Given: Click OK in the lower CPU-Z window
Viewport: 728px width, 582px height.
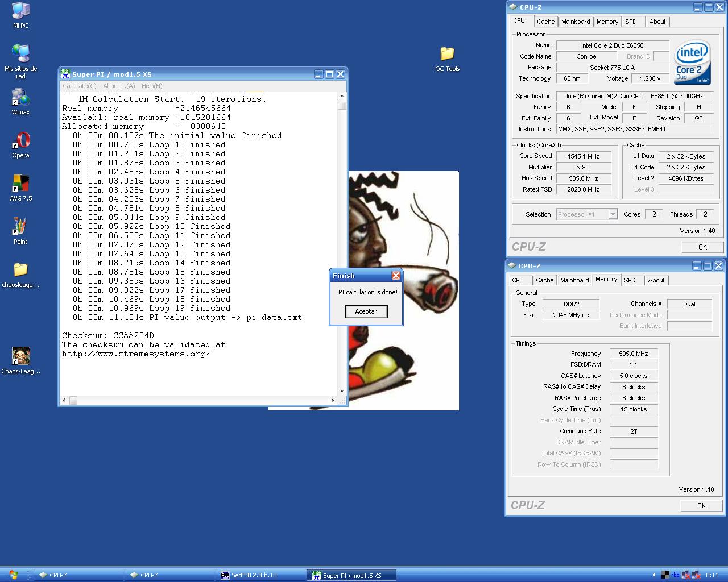Looking at the screenshot, I should [x=701, y=505].
